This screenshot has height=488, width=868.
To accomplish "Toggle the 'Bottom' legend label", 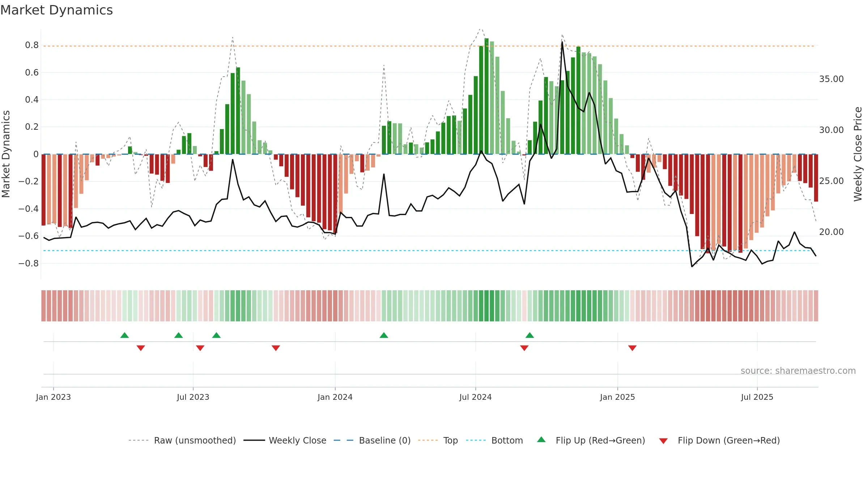I will click(x=507, y=440).
